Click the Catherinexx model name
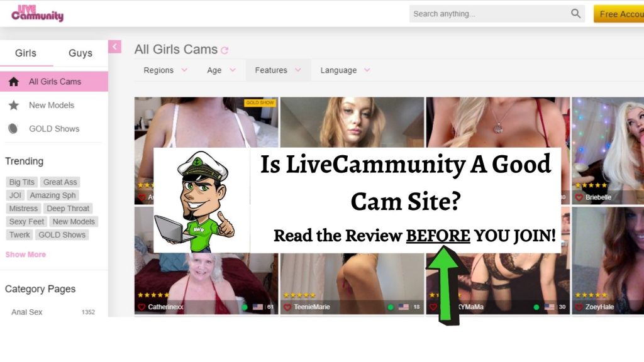This screenshot has height=362, width=644. [x=165, y=307]
